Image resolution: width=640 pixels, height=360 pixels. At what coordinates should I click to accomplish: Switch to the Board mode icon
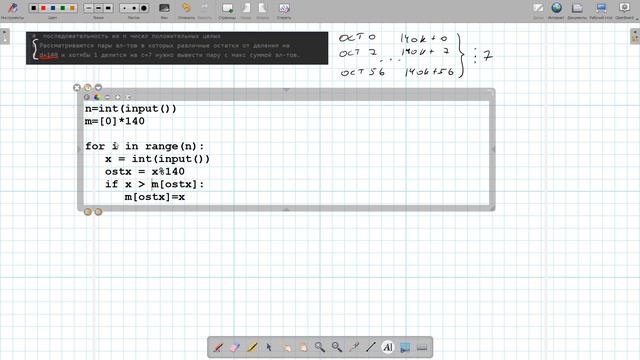click(x=538, y=8)
